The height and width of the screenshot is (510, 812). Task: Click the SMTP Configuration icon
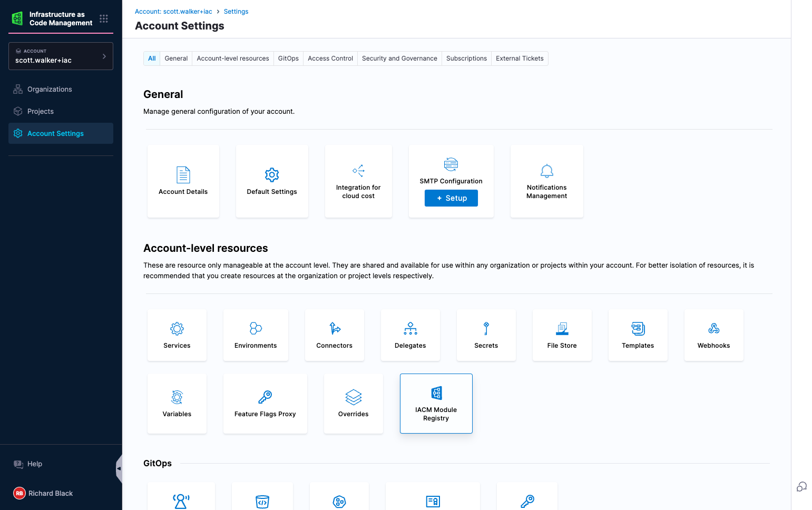pos(451,164)
